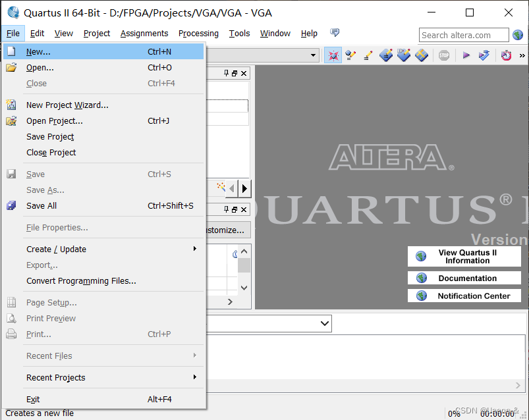Click the pencil with lines toolbar icon
This screenshot has width=529, height=420.
click(368, 55)
